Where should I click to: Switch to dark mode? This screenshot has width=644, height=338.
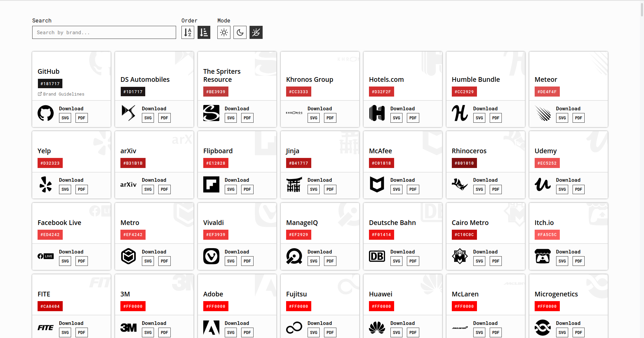click(x=240, y=33)
